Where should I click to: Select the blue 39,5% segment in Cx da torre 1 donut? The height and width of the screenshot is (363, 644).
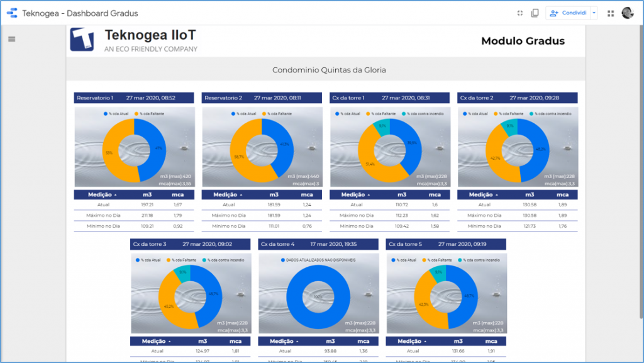pos(411,143)
